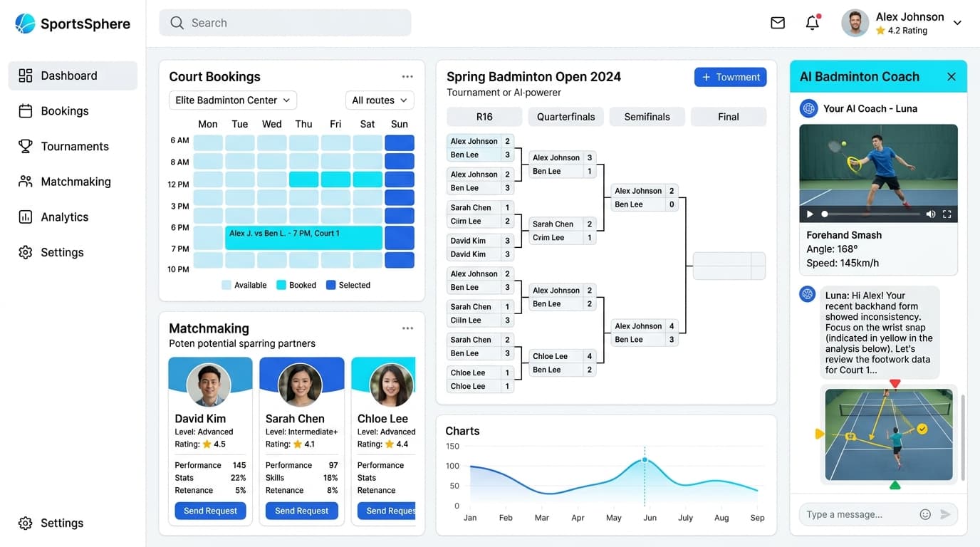Open Court Bookings more options menu
The height and width of the screenshot is (547, 980).
pyautogui.click(x=407, y=77)
